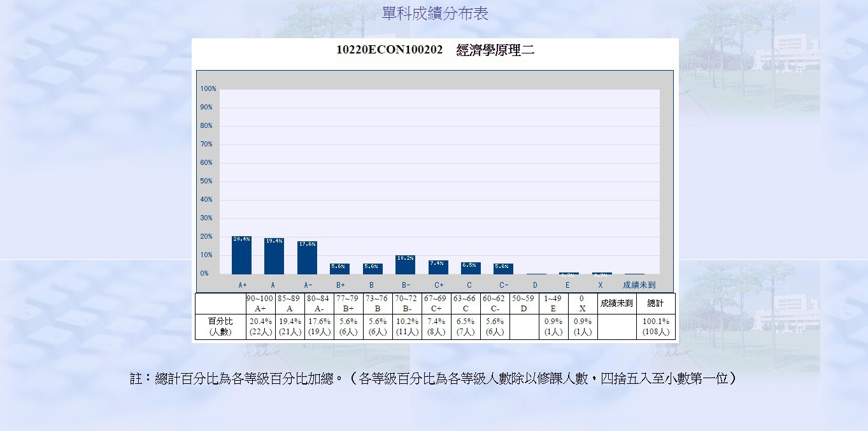Click table cell 20.4% (22人)
868x431 pixels.
pos(260,327)
